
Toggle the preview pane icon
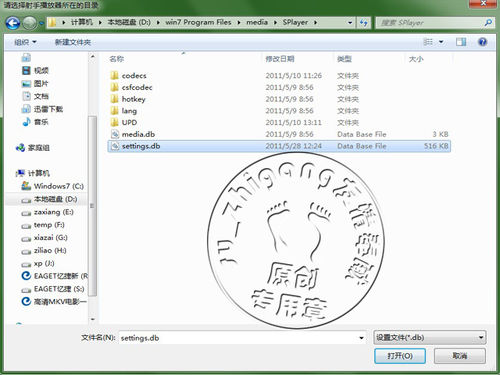point(461,42)
